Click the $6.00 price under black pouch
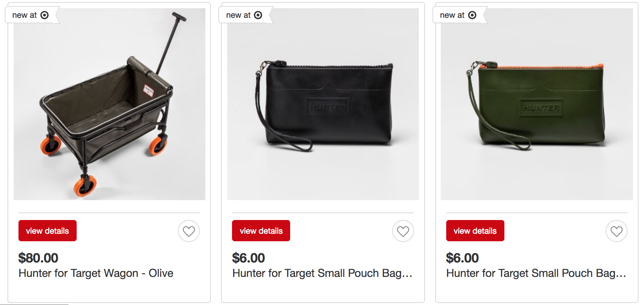Viewport: 644px width, 305px height. 248,258
